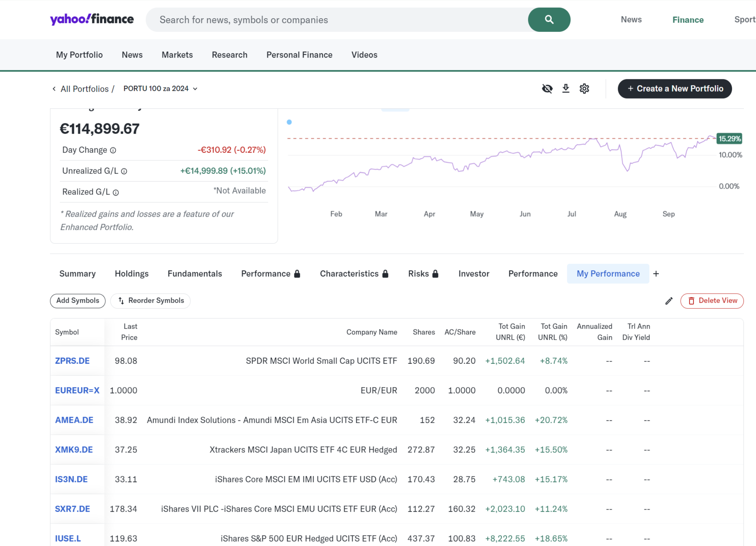Click the download portfolio icon
The height and width of the screenshot is (546, 756).
[x=566, y=89]
